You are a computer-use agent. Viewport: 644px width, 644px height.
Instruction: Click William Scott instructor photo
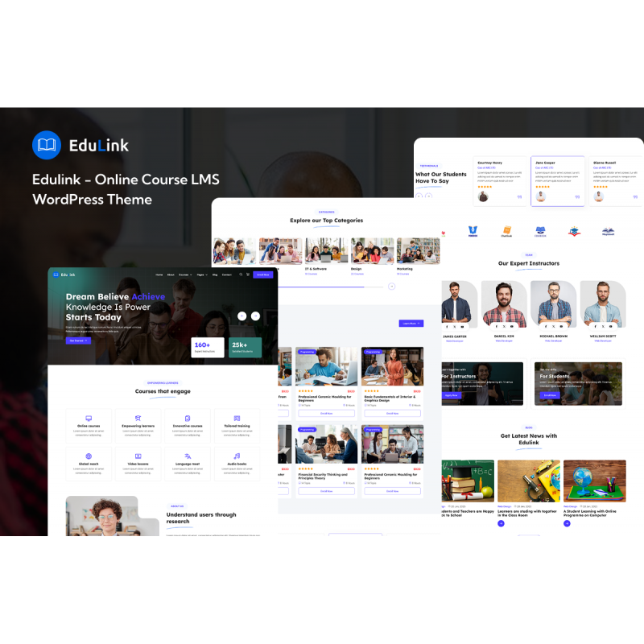[603, 303]
